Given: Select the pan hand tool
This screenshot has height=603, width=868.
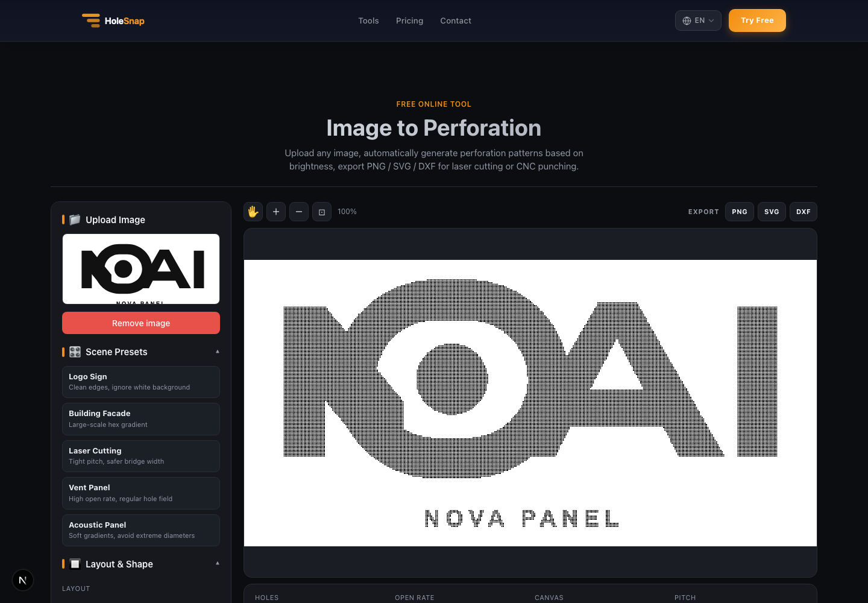Looking at the screenshot, I should coord(253,212).
